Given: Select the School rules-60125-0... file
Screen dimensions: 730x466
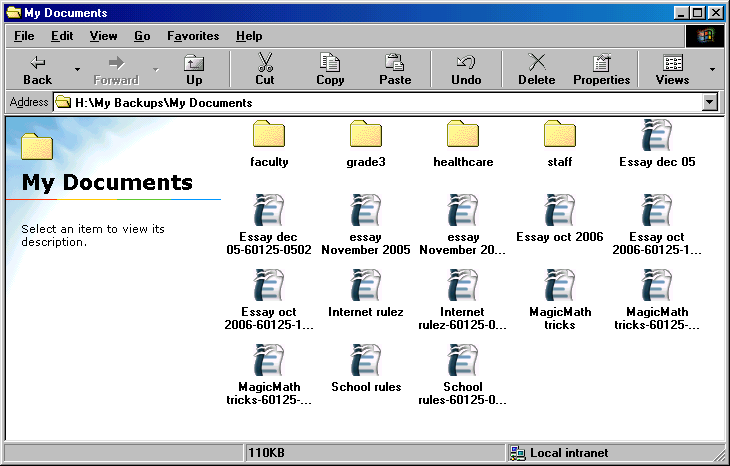Looking at the screenshot, I should click(x=463, y=374).
